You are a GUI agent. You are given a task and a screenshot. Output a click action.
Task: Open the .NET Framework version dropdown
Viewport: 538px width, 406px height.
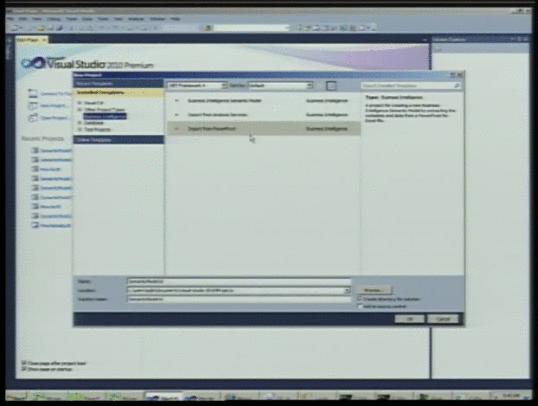coord(197,85)
